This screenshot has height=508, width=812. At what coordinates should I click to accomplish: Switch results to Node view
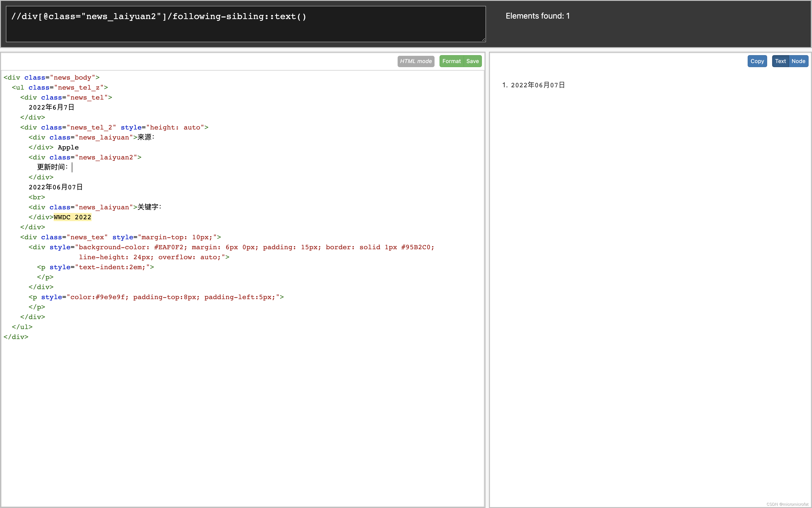[798, 61]
